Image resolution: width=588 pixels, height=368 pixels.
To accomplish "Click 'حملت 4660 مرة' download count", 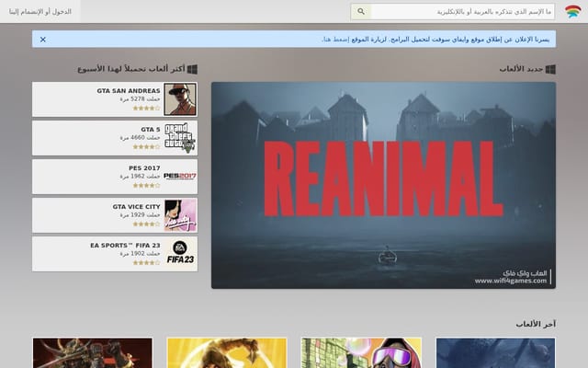I will pos(140,138).
